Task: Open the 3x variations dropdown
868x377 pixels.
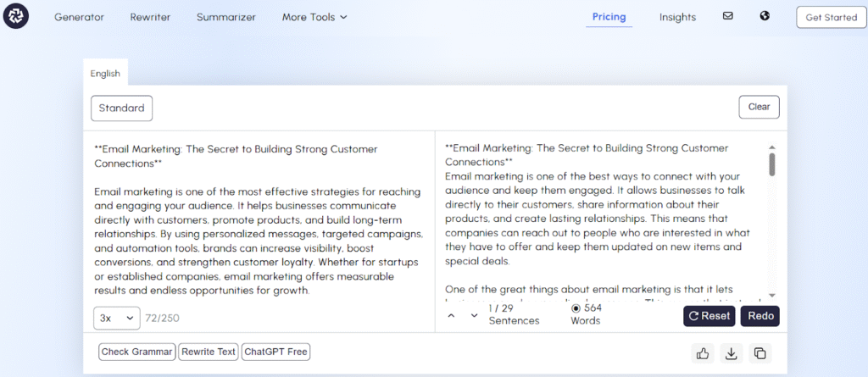Action: tap(116, 318)
